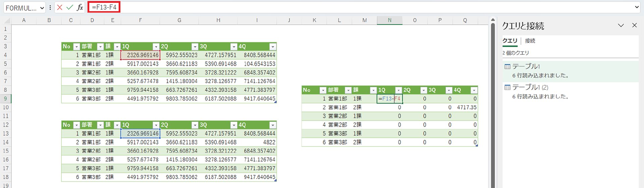Click cell Q10 showing 4717.35
644x188 pixels.
tap(465, 107)
